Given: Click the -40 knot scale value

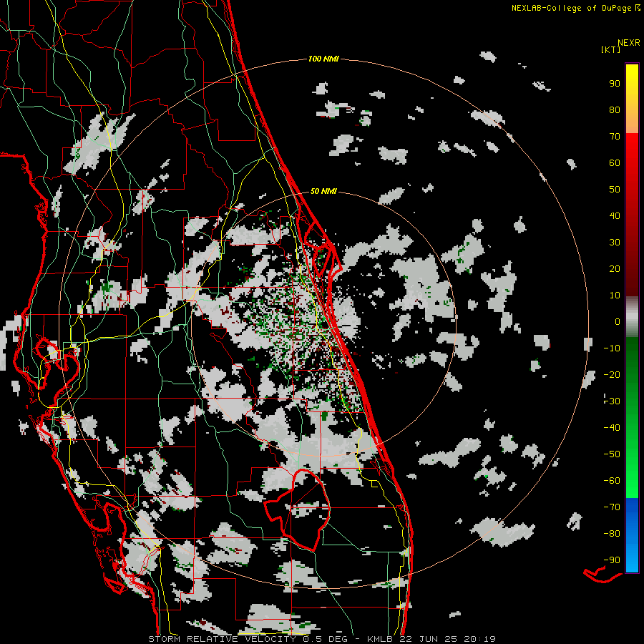Looking at the screenshot, I should (612, 428).
